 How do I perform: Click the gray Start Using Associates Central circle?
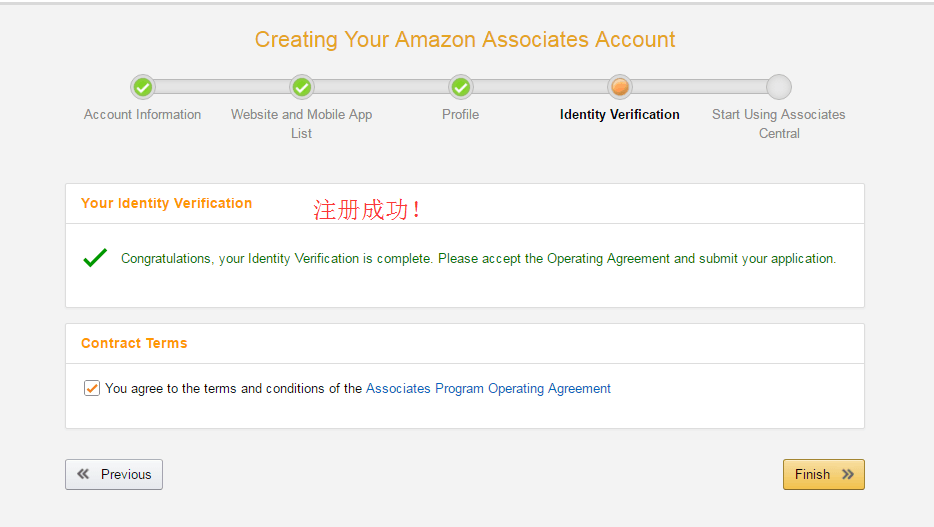click(x=779, y=87)
